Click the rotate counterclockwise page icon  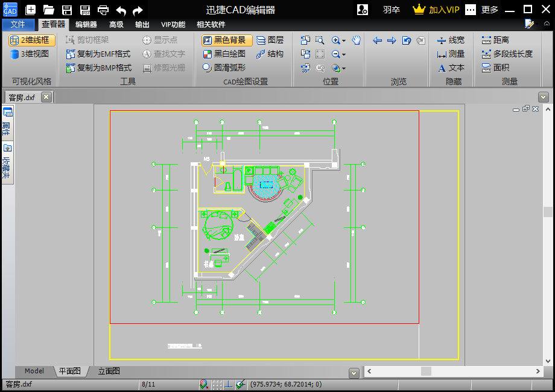(x=305, y=40)
